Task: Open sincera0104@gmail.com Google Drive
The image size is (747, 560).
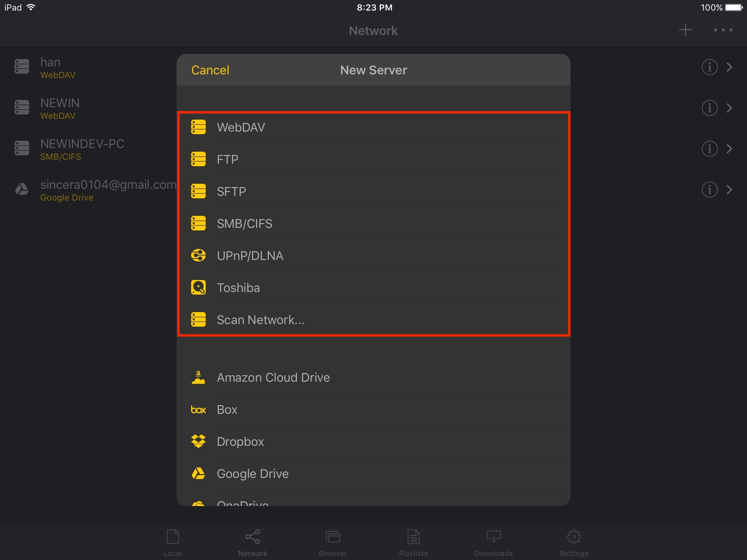Action: coord(88,190)
